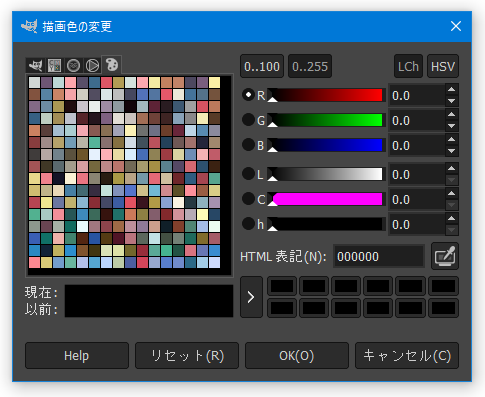Viewport: 485px width, 397px height.
Task: Close the 描画色の変更 dialog window
Action: tap(456, 26)
